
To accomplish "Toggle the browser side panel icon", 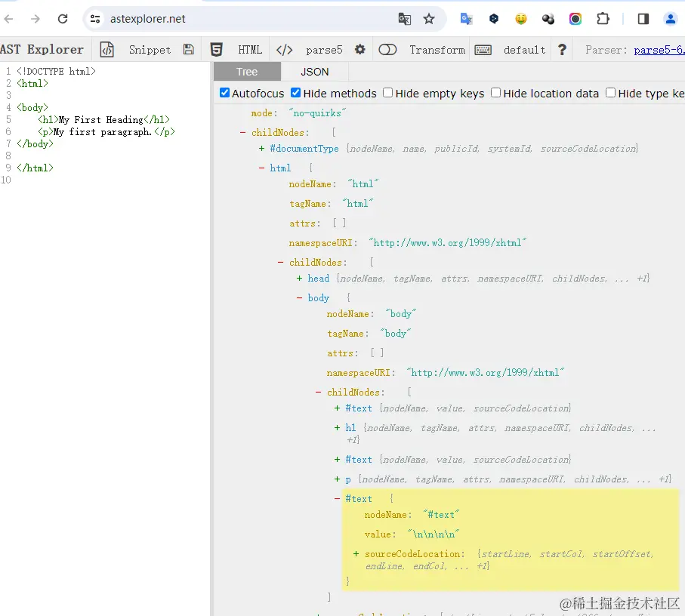I will (x=643, y=19).
